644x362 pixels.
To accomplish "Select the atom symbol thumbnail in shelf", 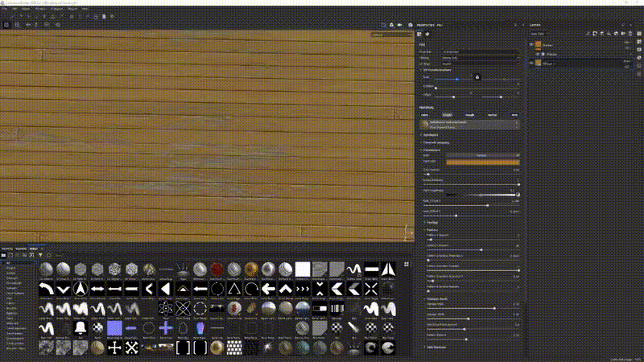I will (166, 309).
